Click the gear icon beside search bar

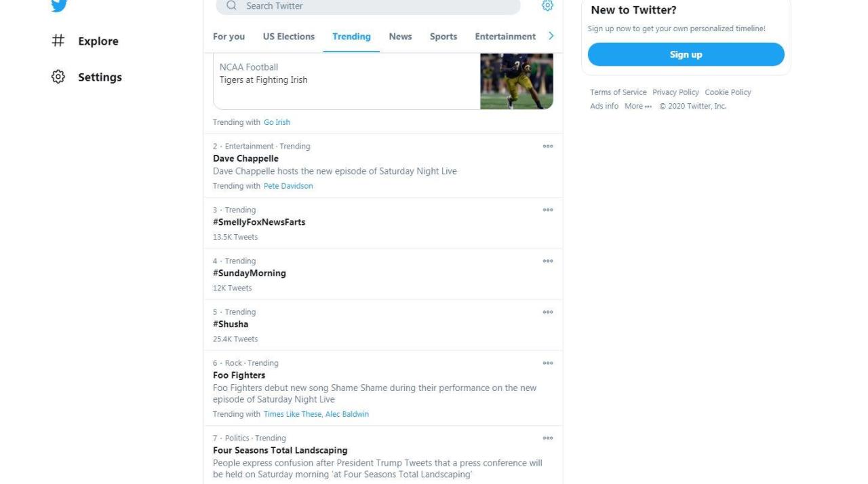[x=547, y=5]
